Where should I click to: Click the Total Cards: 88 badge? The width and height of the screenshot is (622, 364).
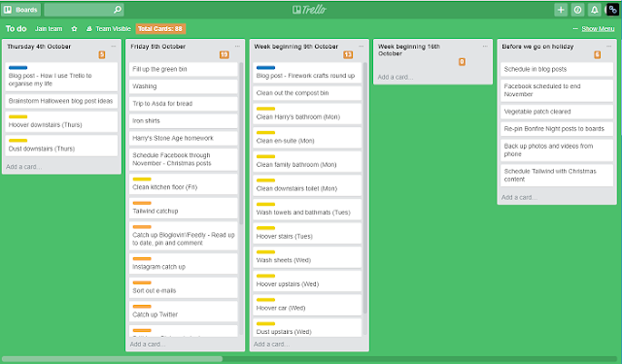click(160, 28)
